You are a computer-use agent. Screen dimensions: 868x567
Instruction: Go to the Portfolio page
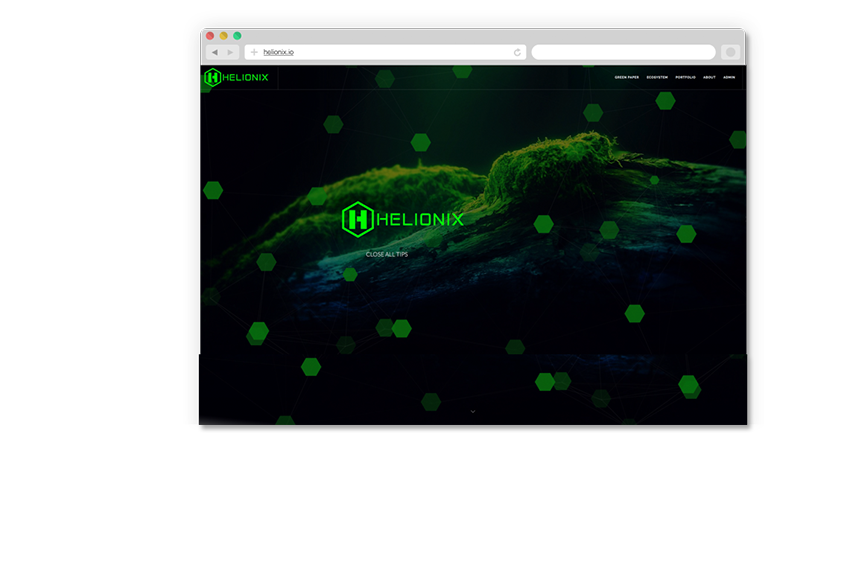click(685, 77)
